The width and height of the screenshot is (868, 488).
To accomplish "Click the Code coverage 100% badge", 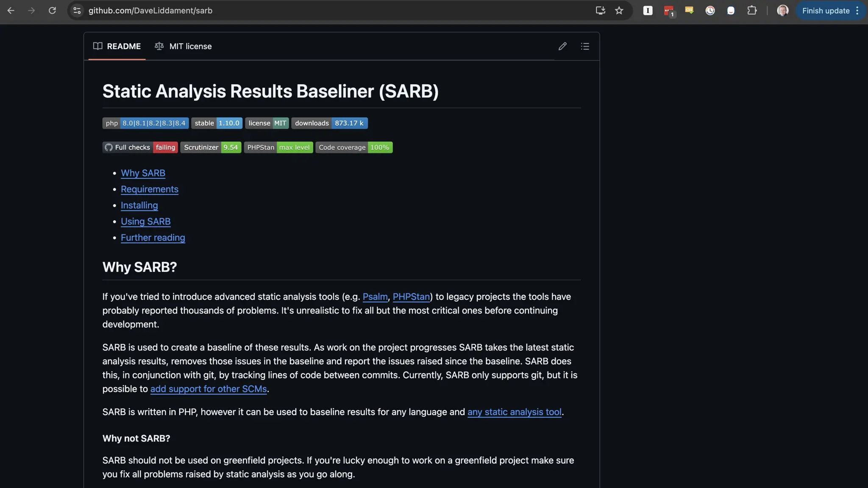I will (x=354, y=147).
